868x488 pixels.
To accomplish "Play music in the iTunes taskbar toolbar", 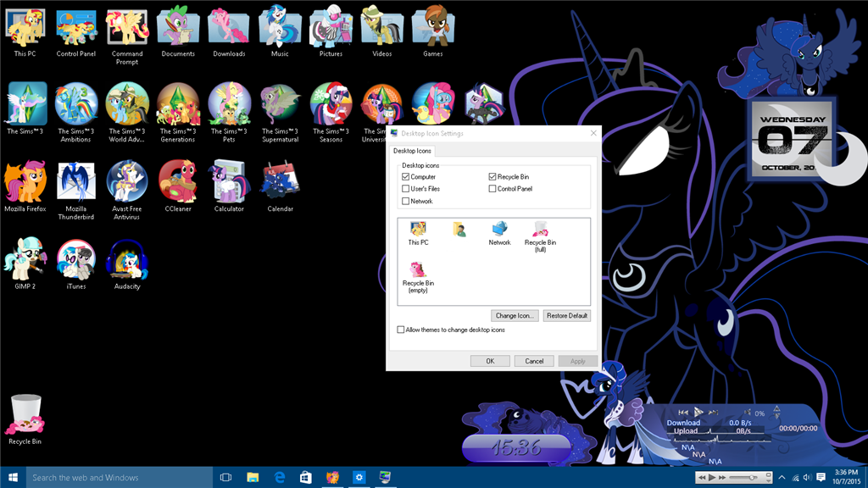I will [712, 478].
